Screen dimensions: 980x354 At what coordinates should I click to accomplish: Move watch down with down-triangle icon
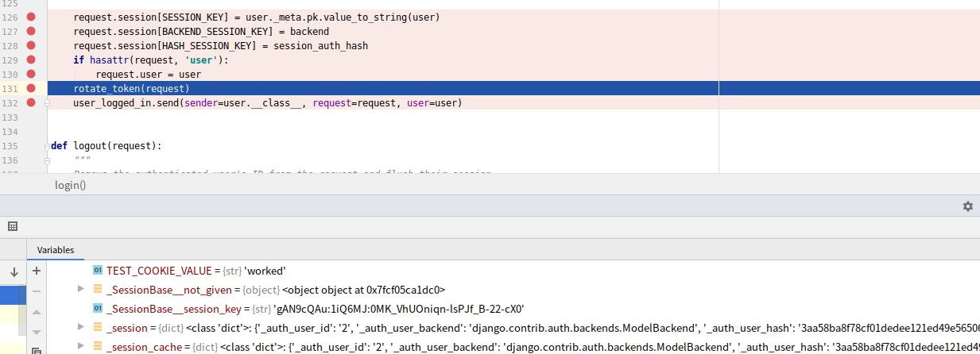(36, 330)
